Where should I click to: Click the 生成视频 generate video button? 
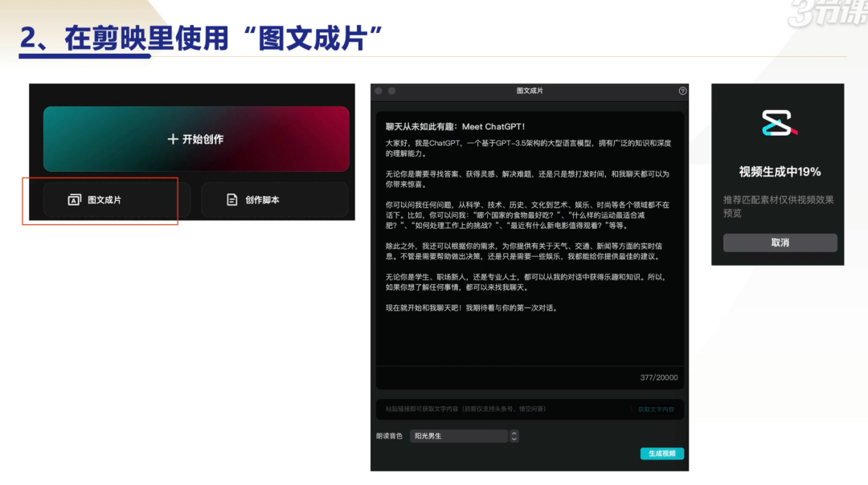coord(662,454)
